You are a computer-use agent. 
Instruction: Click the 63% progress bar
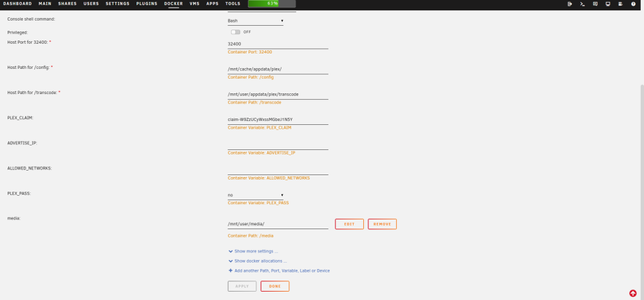tap(272, 4)
